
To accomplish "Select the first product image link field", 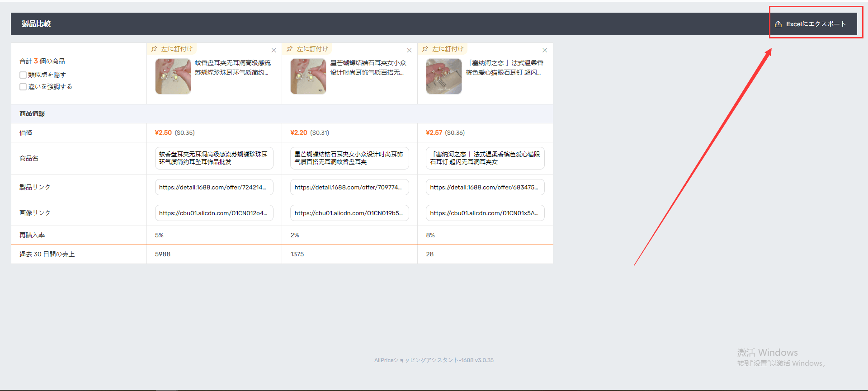I will [x=214, y=213].
